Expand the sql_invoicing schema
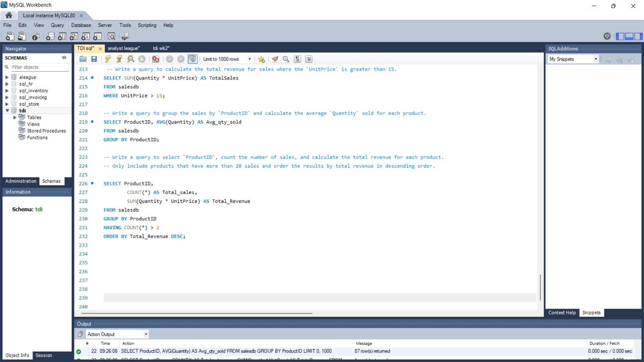The image size is (644, 362). coord(7,98)
